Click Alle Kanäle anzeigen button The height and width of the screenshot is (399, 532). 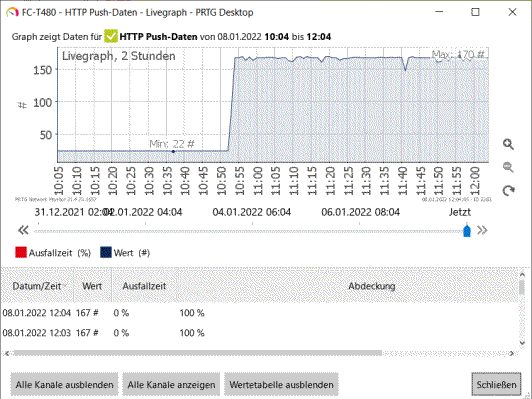tap(171, 385)
